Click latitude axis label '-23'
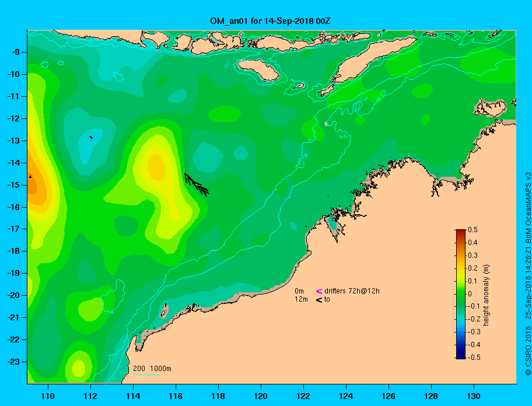 pyautogui.click(x=13, y=362)
